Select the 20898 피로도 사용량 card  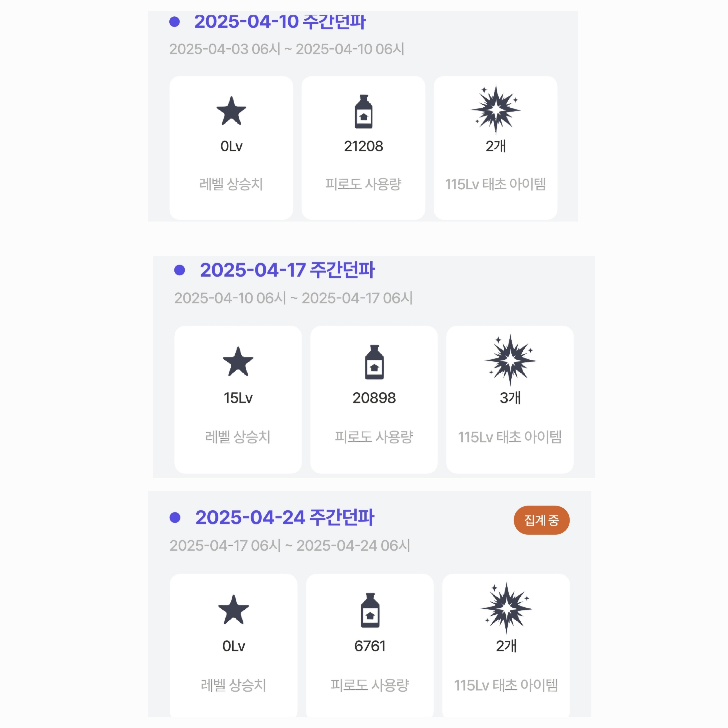coord(374,399)
